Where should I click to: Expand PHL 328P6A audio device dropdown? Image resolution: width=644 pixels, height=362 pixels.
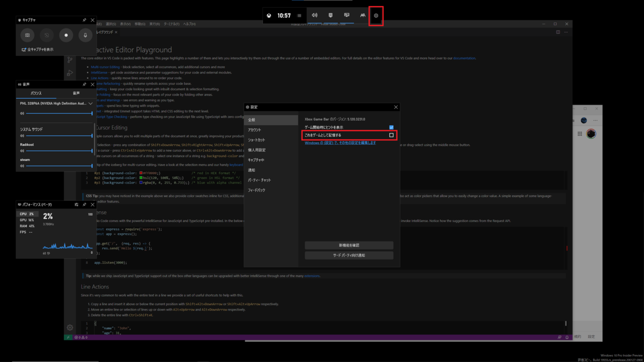[x=91, y=104]
